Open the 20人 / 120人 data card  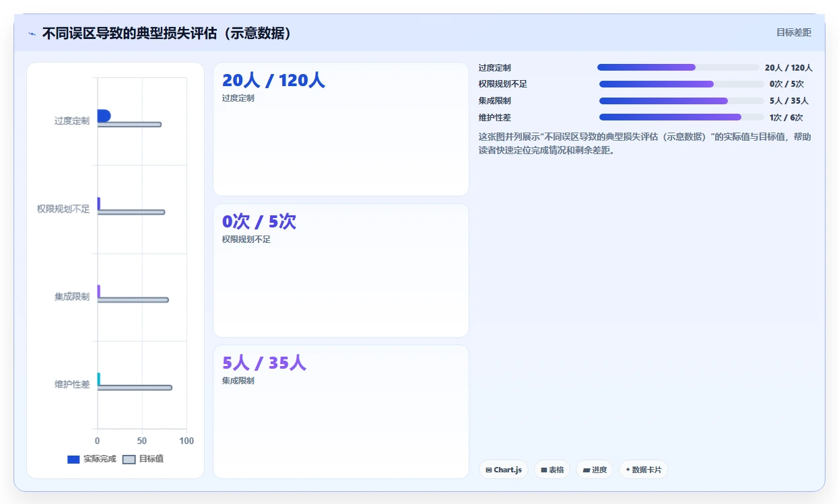pos(341,129)
